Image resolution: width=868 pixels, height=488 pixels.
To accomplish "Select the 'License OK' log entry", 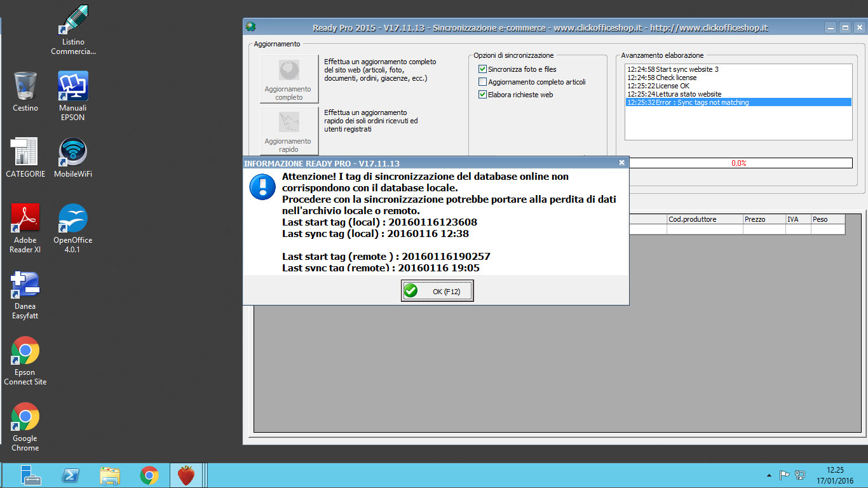I will pos(738,86).
